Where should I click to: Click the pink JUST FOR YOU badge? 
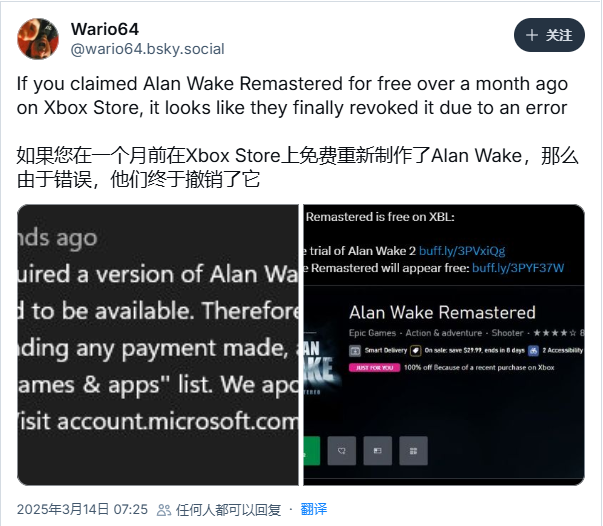tap(374, 368)
